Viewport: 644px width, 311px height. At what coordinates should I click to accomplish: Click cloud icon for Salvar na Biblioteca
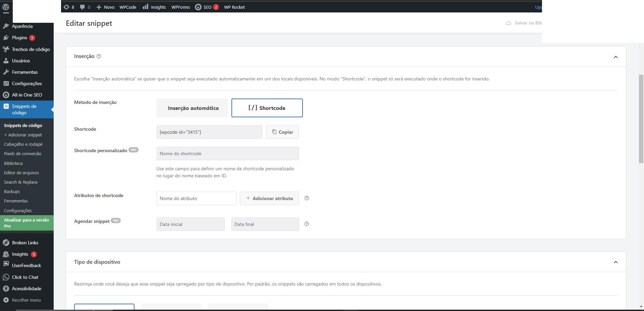[x=508, y=23]
